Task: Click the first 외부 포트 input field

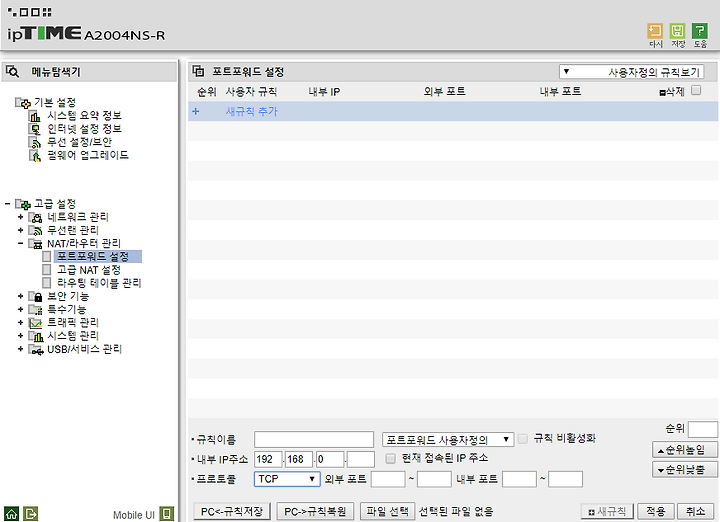Action: [x=388, y=479]
